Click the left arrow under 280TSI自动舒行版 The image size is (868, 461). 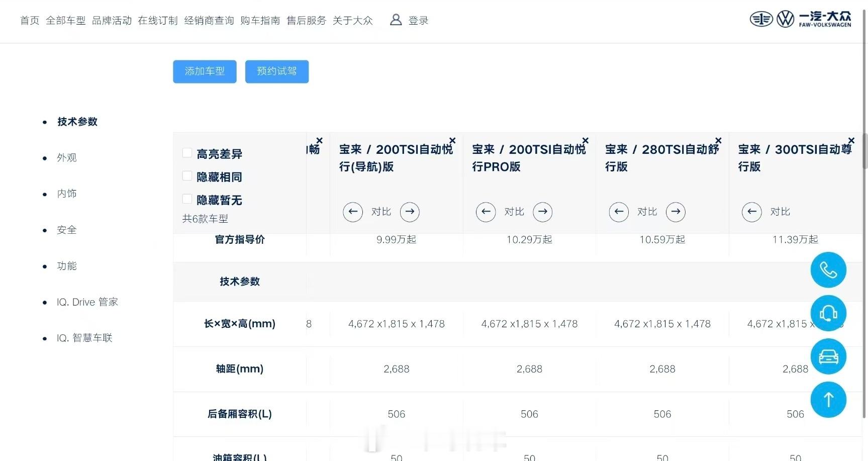point(619,212)
